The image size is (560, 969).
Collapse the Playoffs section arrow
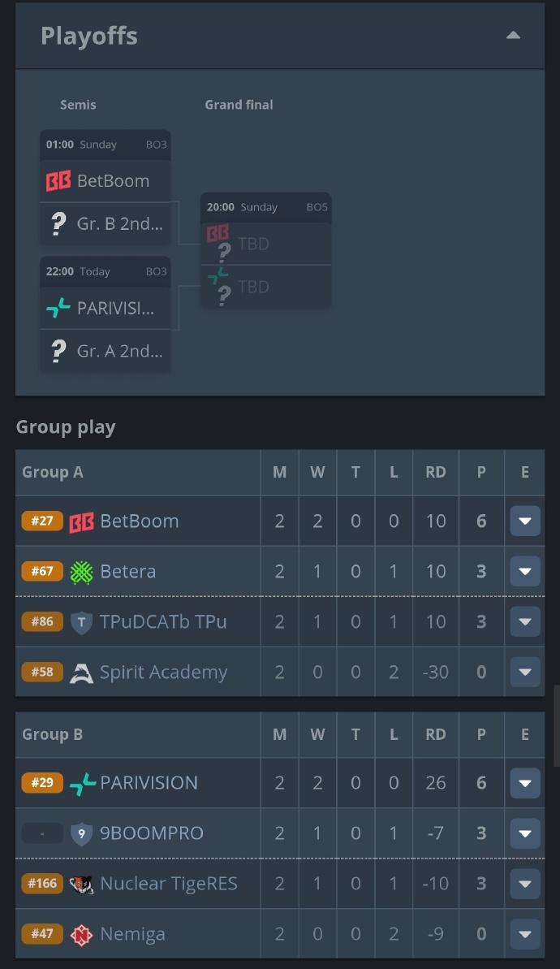tap(513, 35)
